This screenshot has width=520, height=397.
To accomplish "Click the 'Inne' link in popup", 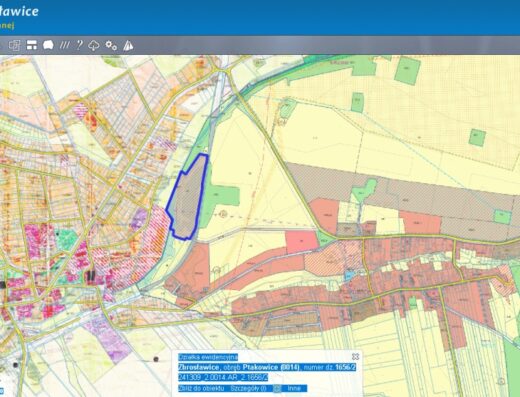I will 294,388.
